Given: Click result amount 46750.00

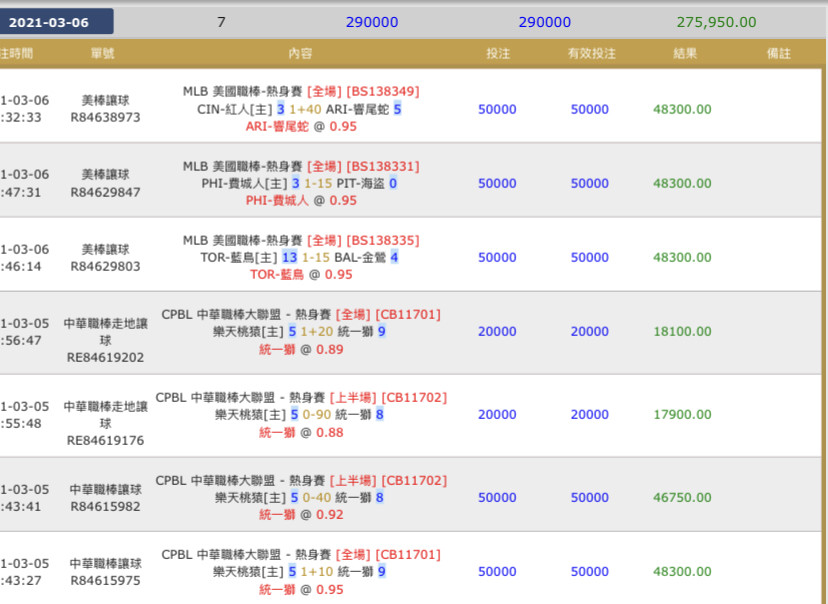Looking at the screenshot, I should [x=682, y=497].
